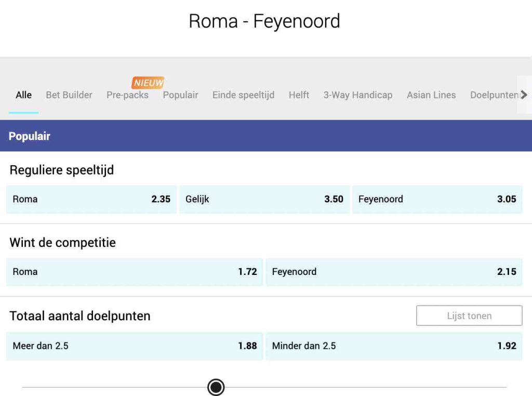Click the goals line slider handle

pyautogui.click(x=216, y=387)
